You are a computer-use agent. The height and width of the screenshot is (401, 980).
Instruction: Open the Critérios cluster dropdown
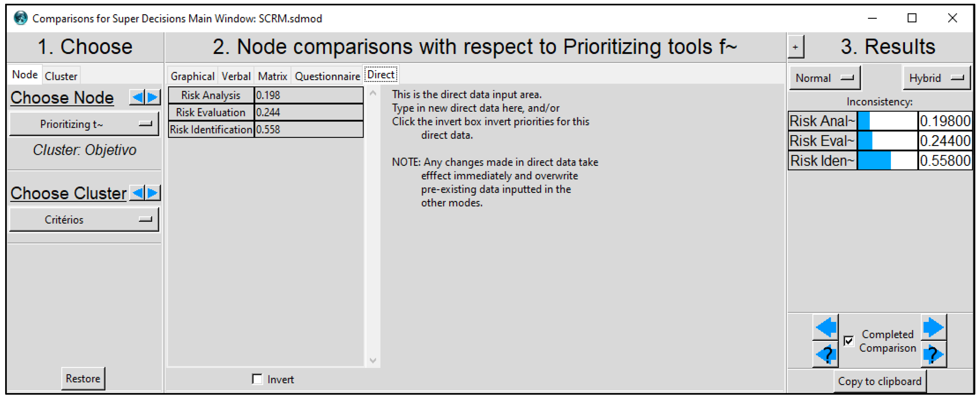pyautogui.click(x=84, y=220)
